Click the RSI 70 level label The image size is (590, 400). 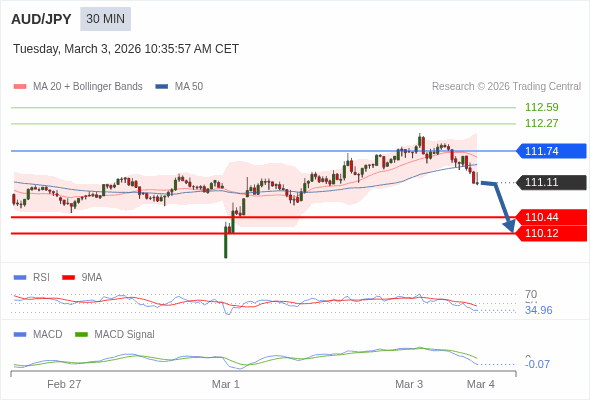click(531, 294)
